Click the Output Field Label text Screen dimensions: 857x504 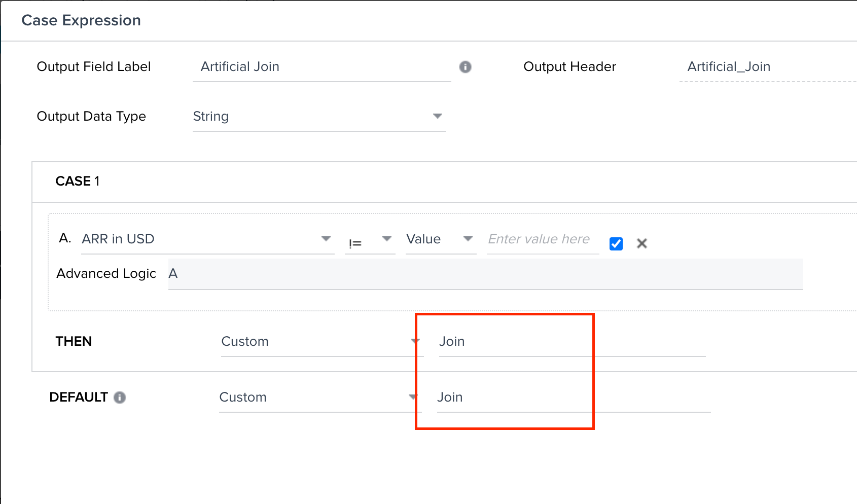coord(94,66)
